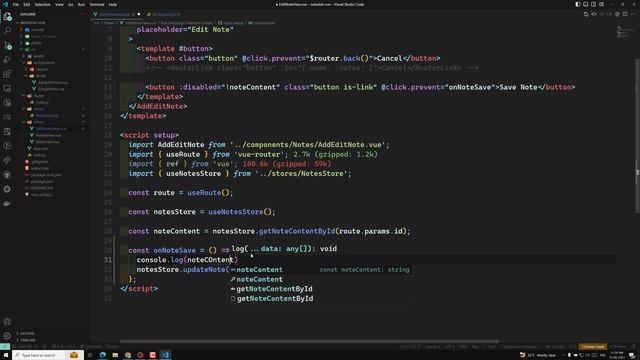Image resolution: width=640 pixels, height=360 pixels.
Task: Open AddEditNote.vue in the explorer
Action: (x=53, y=82)
